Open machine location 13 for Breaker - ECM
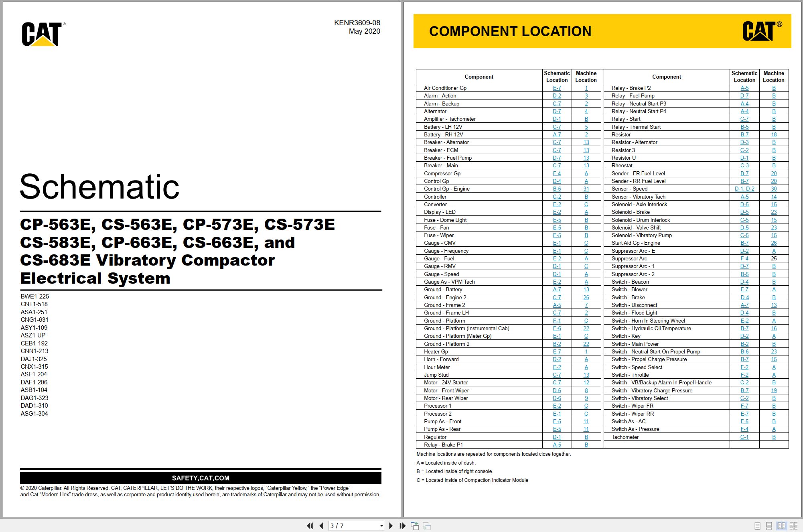 (586, 150)
